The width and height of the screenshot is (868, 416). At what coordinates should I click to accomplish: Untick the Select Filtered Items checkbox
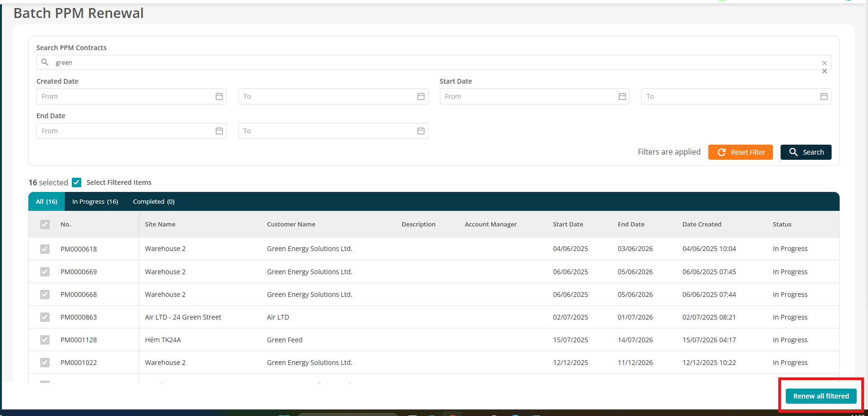click(x=77, y=182)
